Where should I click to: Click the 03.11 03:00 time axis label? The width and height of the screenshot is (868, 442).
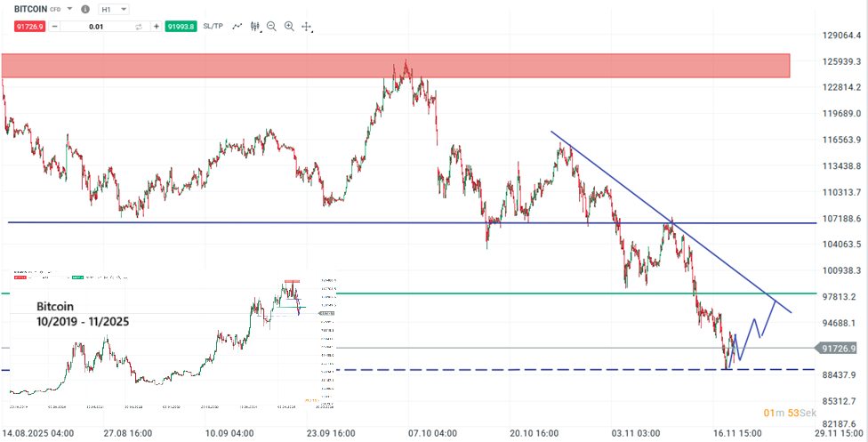click(x=635, y=432)
